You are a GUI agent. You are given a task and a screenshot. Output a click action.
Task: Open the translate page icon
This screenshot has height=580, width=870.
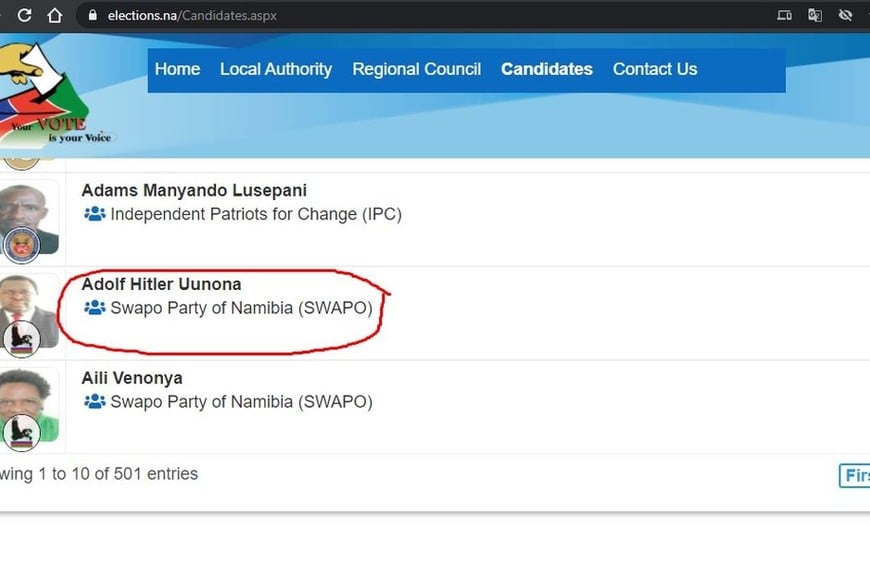[815, 15]
